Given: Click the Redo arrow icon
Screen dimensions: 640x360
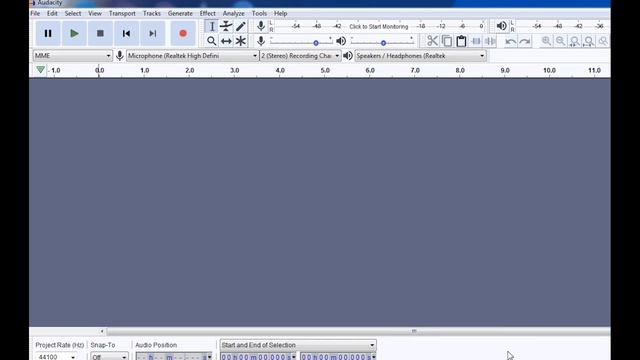Looking at the screenshot, I should pyautogui.click(x=525, y=41).
